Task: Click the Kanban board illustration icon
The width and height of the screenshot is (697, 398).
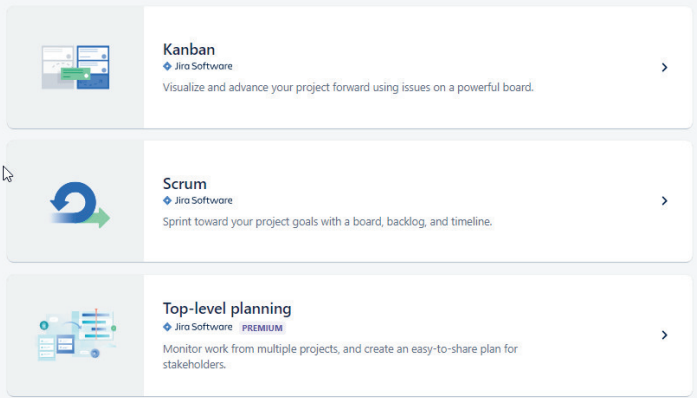Action: (x=76, y=67)
